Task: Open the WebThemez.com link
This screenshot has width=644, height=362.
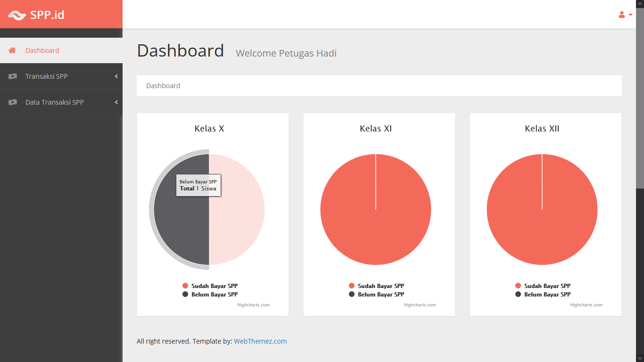Action: point(260,341)
